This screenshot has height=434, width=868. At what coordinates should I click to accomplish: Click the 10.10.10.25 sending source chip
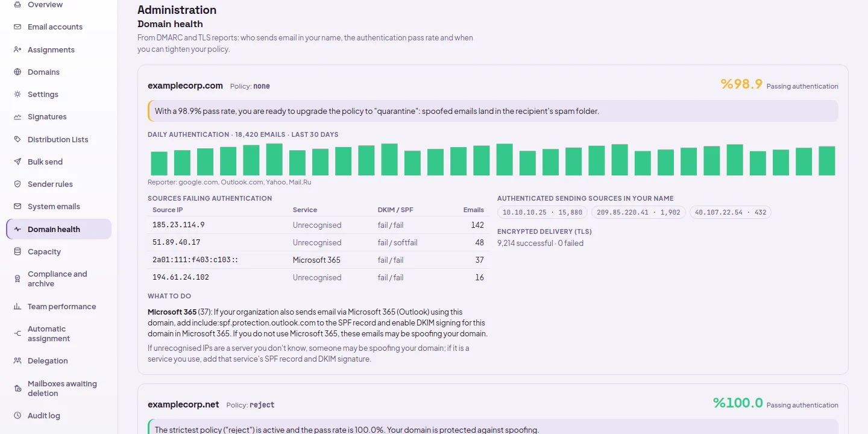tap(542, 212)
